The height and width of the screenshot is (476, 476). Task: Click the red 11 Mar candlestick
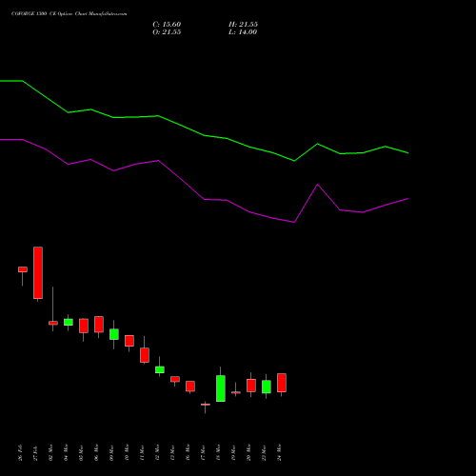[145, 355]
